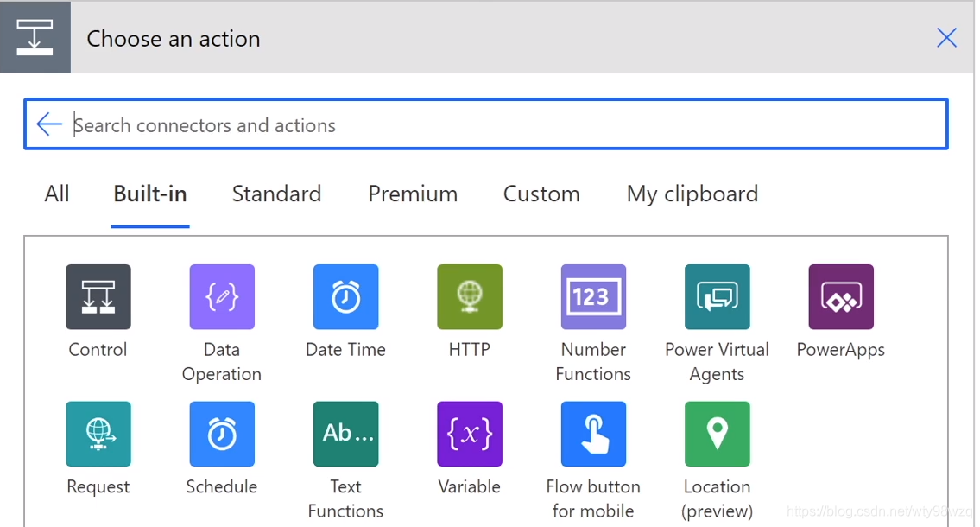
Task: Open the Data Operation connector
Action: pyautogui.click(x=222, y=297)
